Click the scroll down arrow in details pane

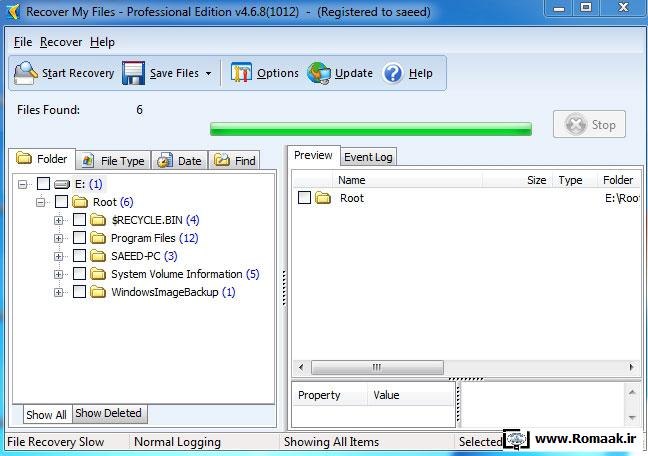(632, 418)
